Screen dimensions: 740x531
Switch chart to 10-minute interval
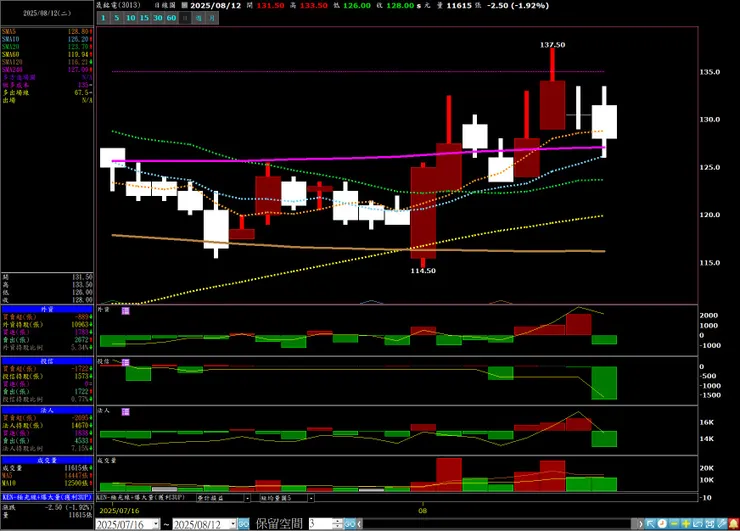click(130, 18)
